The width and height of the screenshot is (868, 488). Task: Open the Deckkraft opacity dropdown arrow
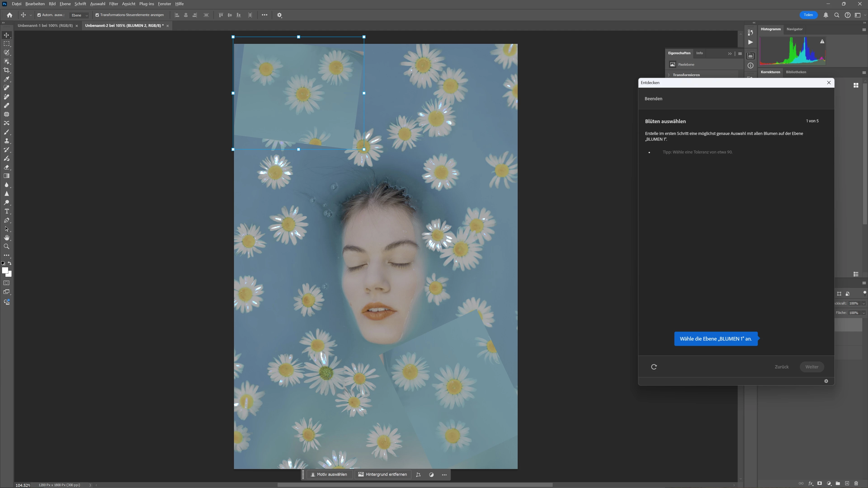point(863,303)
